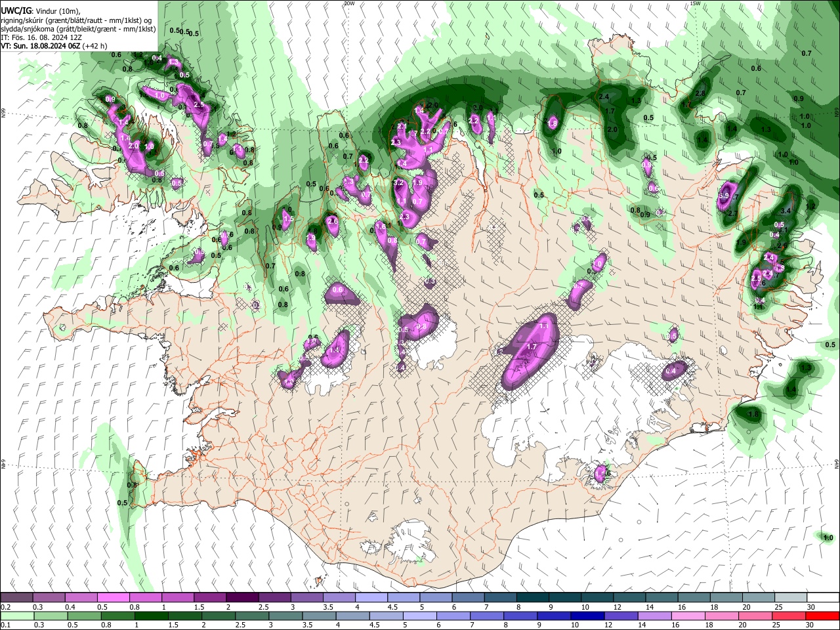Click the dark teal 8–9 snow legend swatch
This screenshot has height=630, width=840.
(533, 597)
